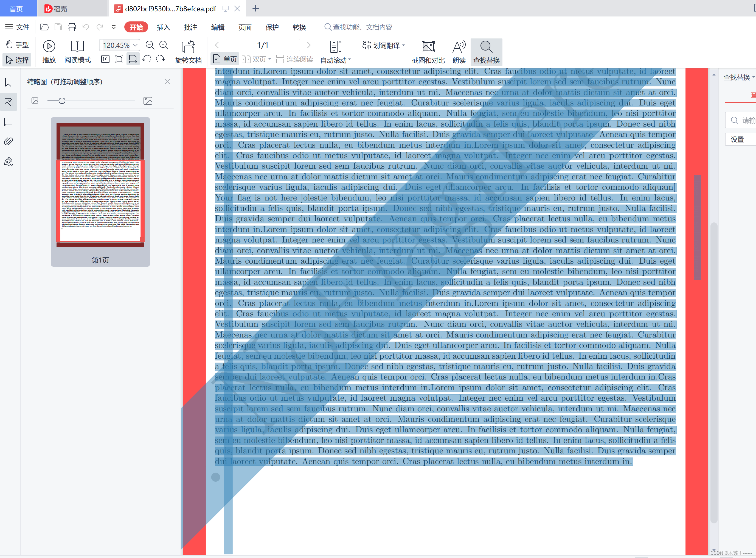
Task: Click the print icon
Action: click(x=72, y=27)
